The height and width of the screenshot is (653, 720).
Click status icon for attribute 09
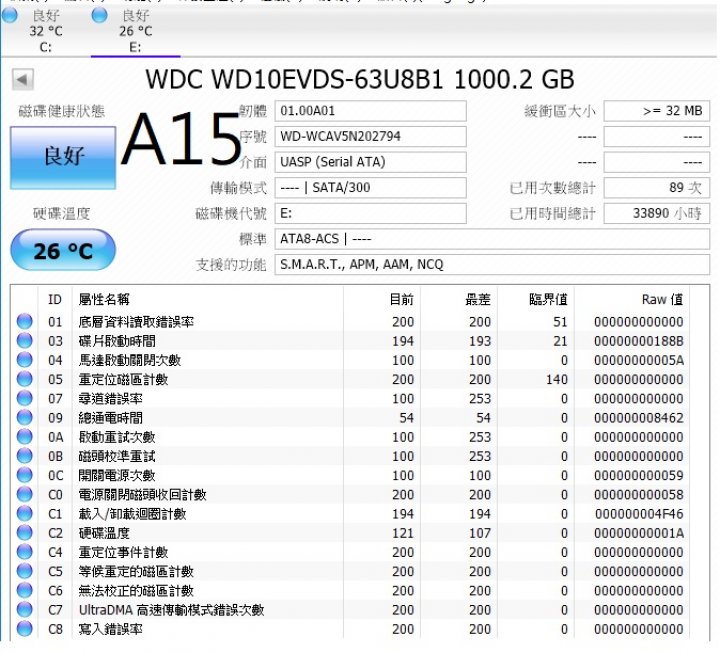click(x=24, y=418)
